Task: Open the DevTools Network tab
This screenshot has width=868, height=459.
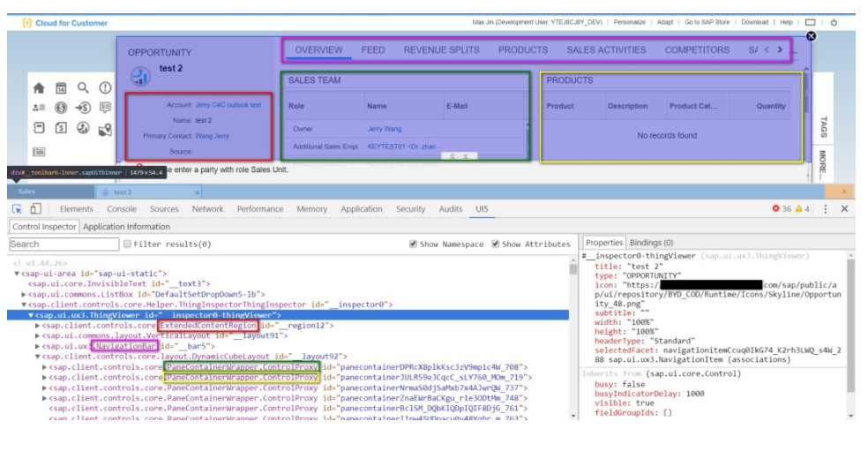Action: (207, 208)
